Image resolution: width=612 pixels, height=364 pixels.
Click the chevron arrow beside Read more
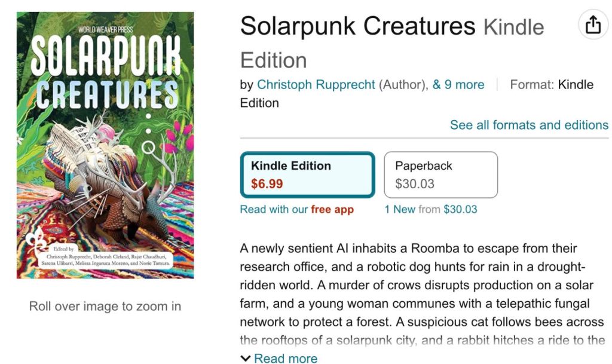coord(246,359)
